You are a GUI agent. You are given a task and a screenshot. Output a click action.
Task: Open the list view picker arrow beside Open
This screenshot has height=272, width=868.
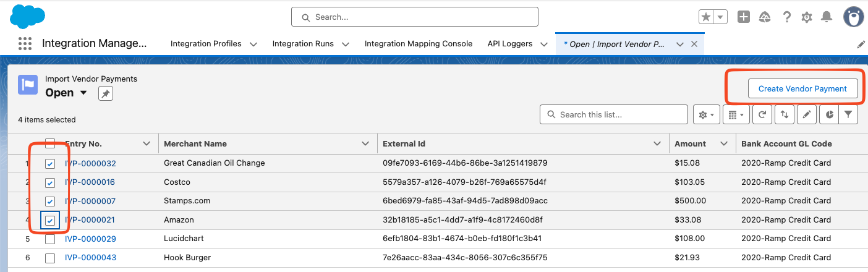pos(84,93)
